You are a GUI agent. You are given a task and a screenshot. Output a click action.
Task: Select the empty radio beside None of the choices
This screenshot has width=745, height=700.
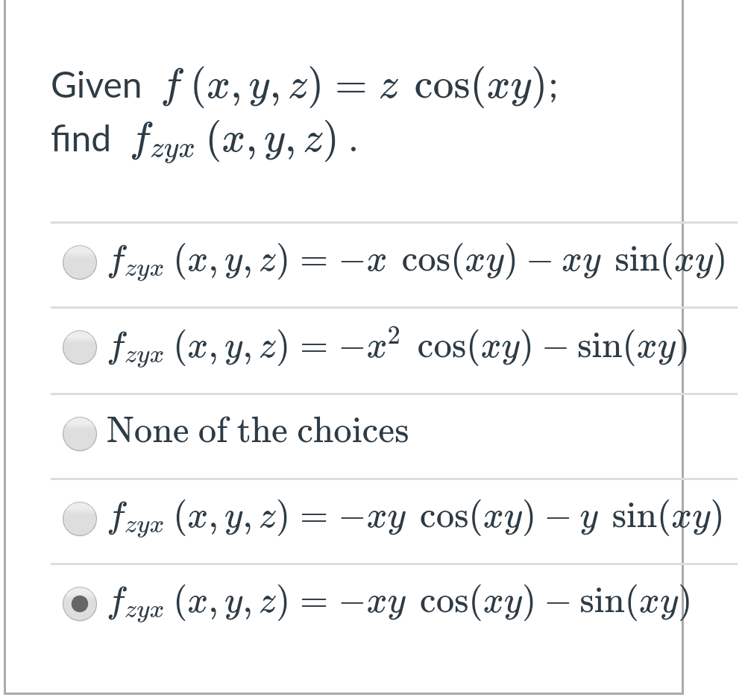coord(79,431)
